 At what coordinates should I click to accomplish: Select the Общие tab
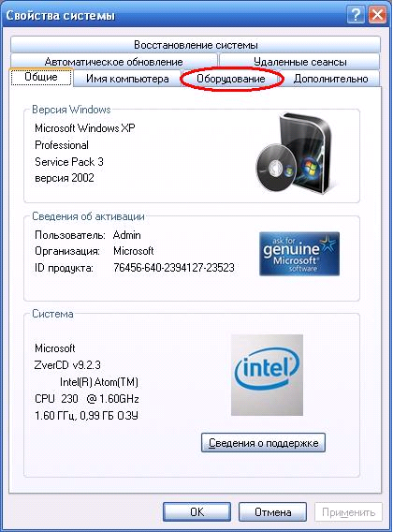(x=41, y=77)
